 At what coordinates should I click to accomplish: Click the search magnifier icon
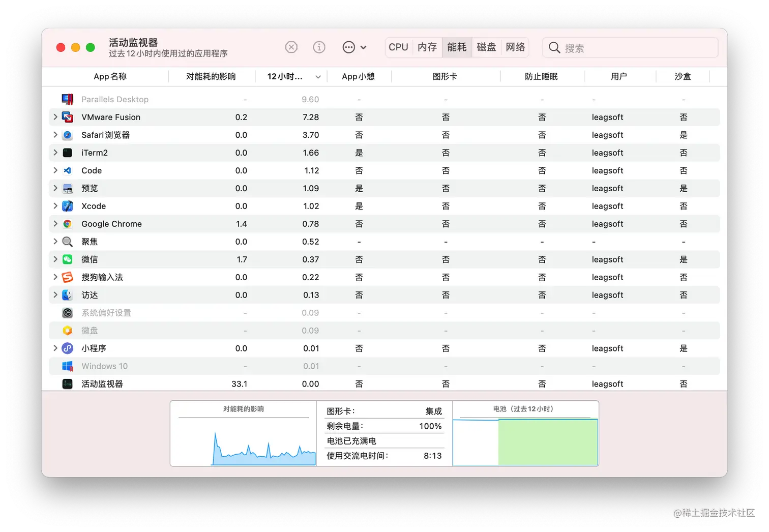554,48
